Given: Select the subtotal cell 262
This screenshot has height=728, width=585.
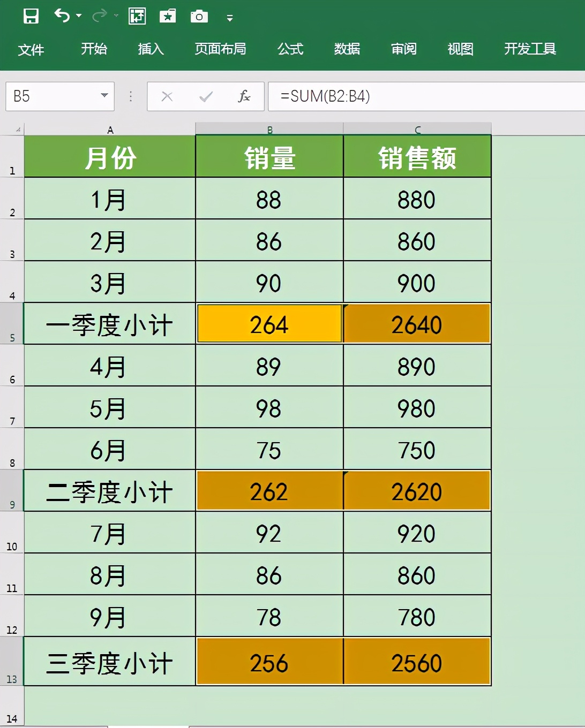Looking at the screenshot, I should point(269,490).
